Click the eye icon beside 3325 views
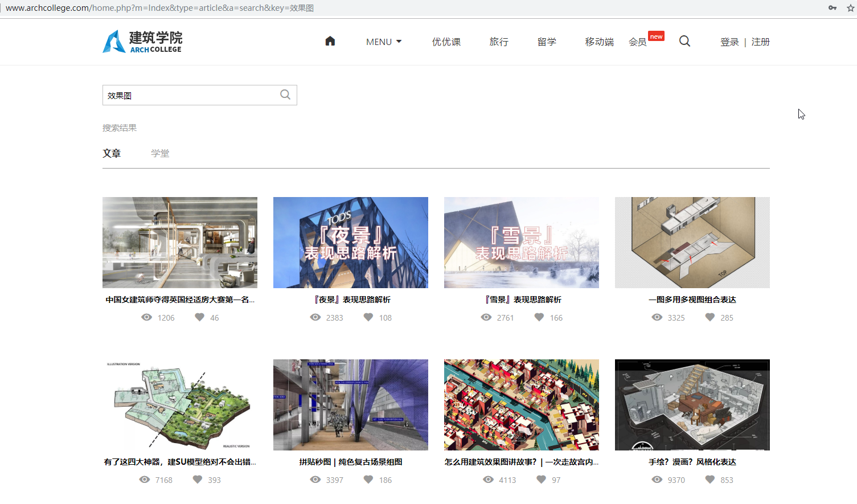The height and width of the screenshot is (504, 857). (657, 317)
